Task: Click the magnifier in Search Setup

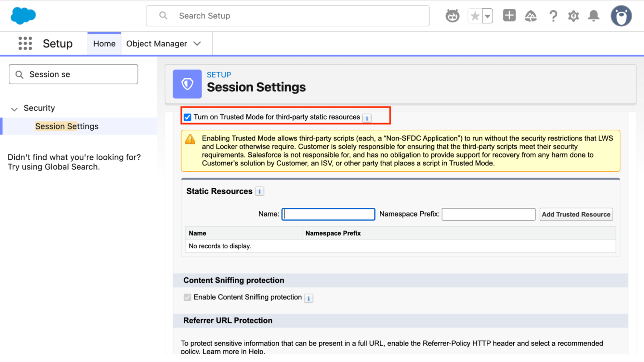Action: tap(163, 16)
